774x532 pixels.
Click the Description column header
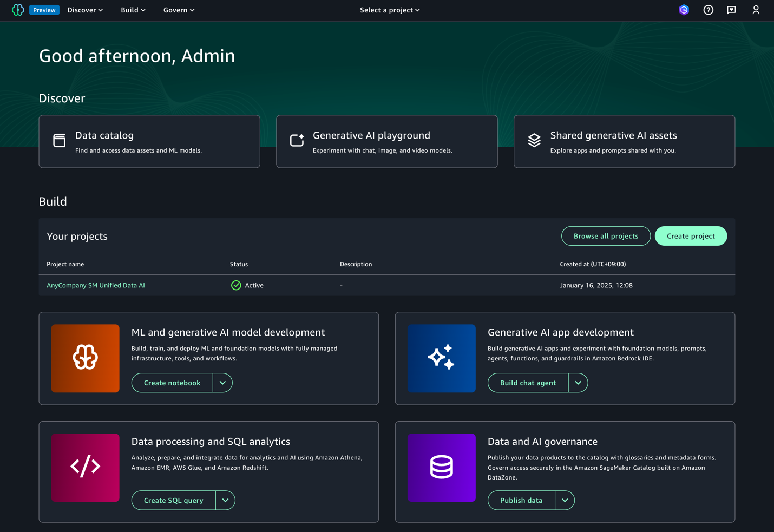(x=356, y=264)
